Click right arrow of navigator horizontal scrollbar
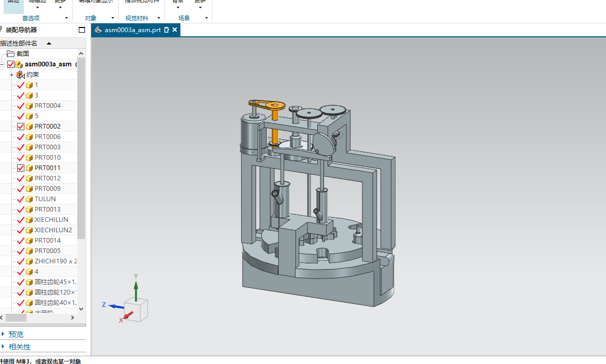 pos(72,318)
